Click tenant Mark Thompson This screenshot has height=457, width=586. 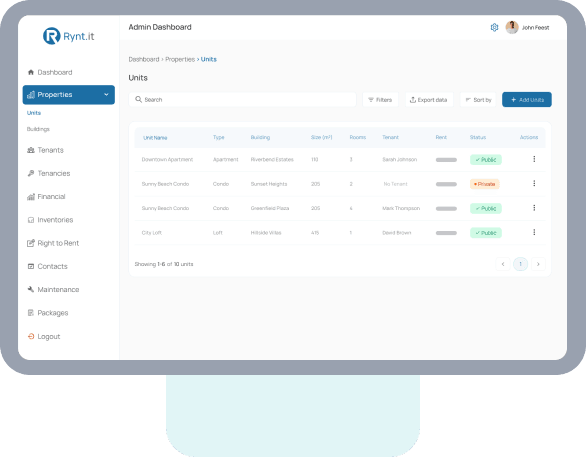(x=401, y=209)
